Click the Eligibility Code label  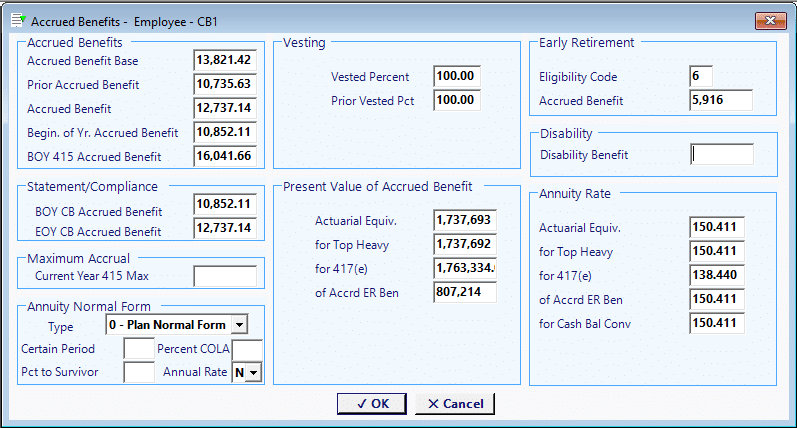click(578, 77)
